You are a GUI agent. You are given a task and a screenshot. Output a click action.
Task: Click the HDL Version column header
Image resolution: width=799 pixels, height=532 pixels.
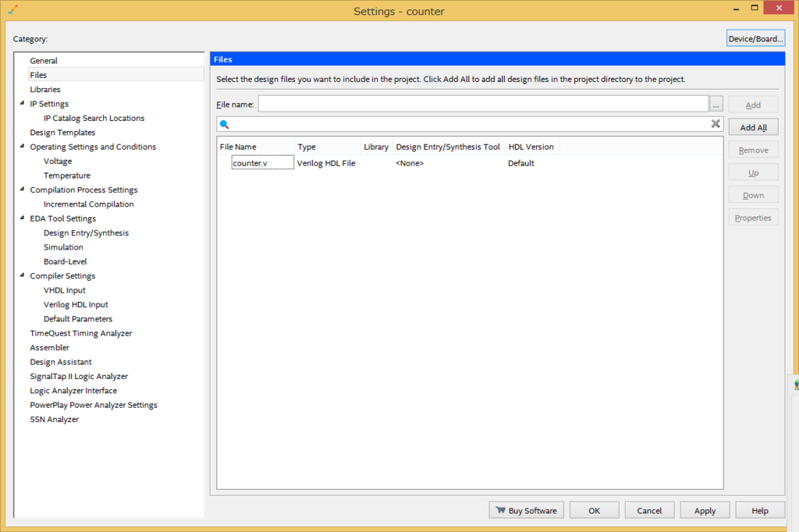click(x=532, y=147)
